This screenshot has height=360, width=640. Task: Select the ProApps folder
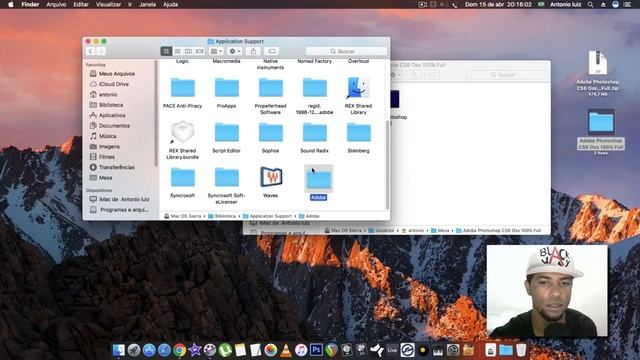click(x=227, y=88)
